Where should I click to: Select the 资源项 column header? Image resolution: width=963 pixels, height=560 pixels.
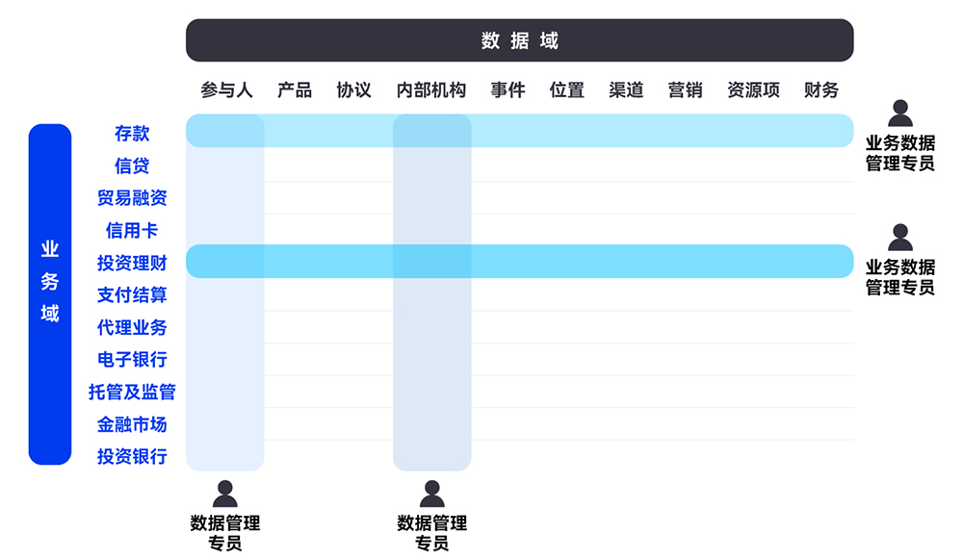point(753,90)
